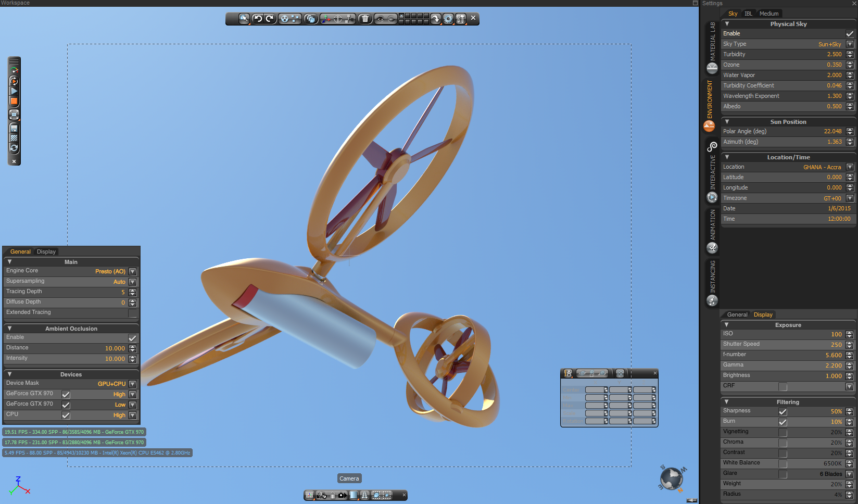Screen dimensions: 858x504
Task: Click the Camera label button
Action: point(349,478)
